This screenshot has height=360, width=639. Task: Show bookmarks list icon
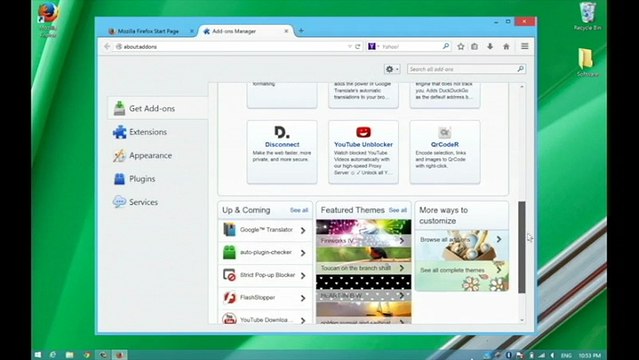(475, 46)
